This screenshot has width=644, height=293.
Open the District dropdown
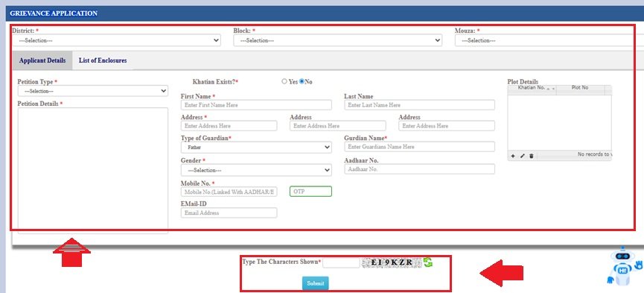[117, 40]
